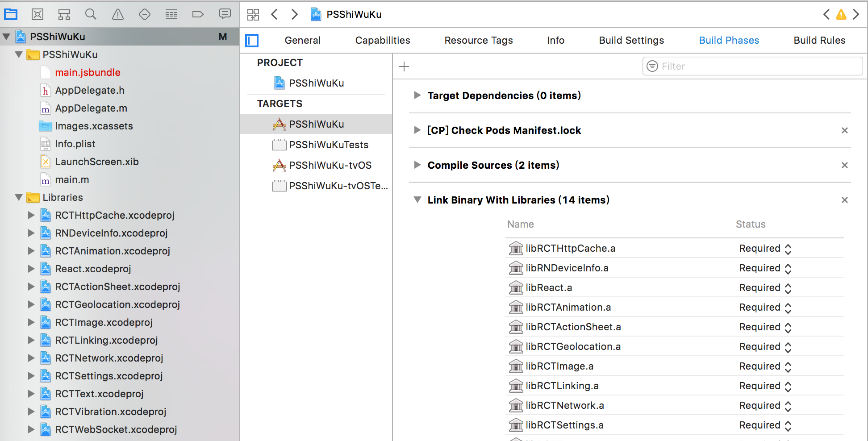The height and width of the screenshot is (441, 868).
Task: Collapse the Libraries folder group
Action: coord(19,197)
